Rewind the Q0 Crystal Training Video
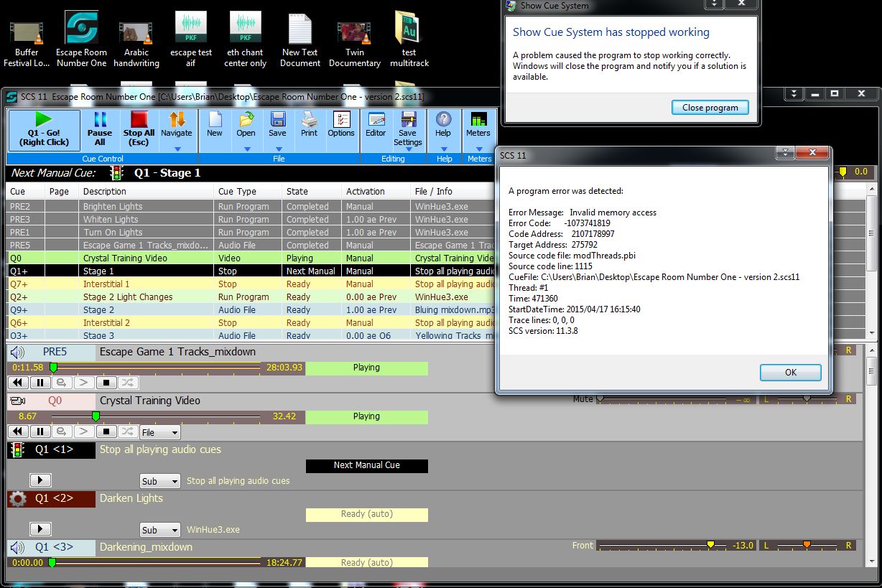Viewport: 882px width, 588px height. [17, 431]
